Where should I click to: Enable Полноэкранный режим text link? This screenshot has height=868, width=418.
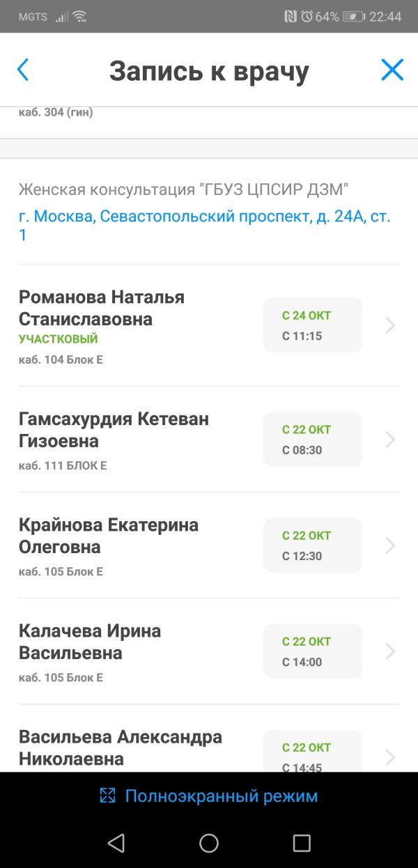(x=221, y=796)
